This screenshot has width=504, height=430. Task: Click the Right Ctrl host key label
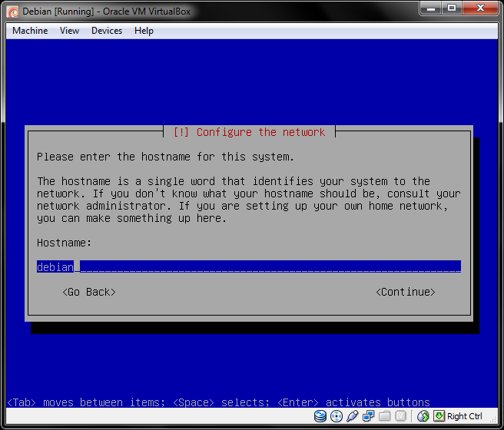point(465,416)
